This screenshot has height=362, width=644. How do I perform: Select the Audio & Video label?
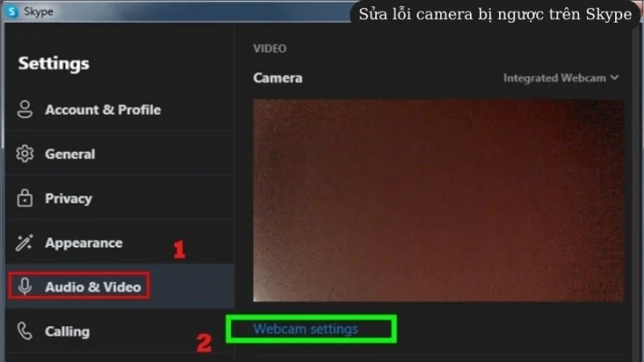click(92, 287)
